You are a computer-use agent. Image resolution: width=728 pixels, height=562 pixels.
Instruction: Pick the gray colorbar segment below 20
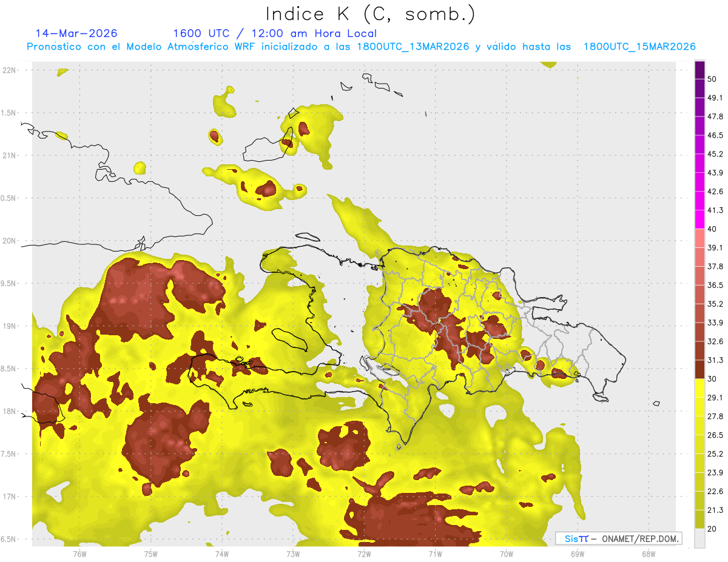[699, 538]
